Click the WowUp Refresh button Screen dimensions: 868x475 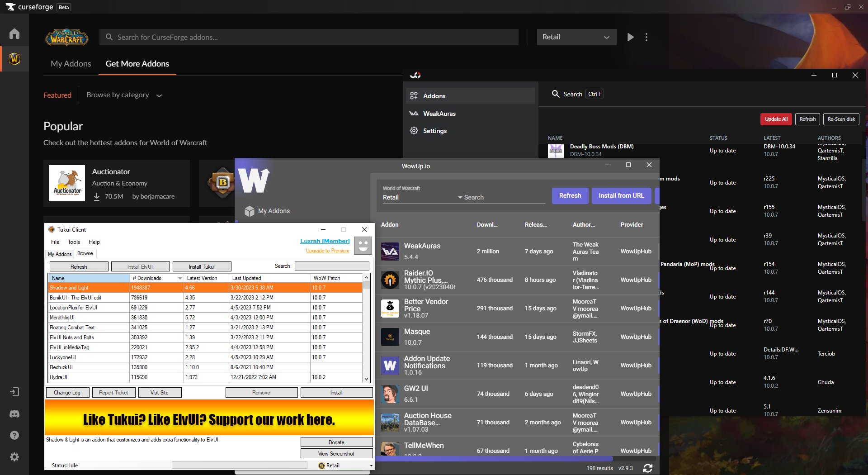click(570, 195)
